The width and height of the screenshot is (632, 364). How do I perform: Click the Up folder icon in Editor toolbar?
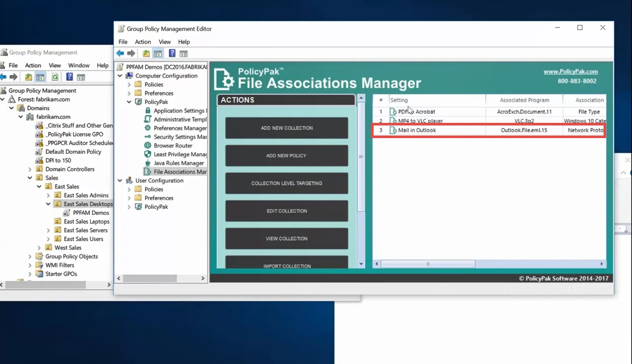click(146, 53)
